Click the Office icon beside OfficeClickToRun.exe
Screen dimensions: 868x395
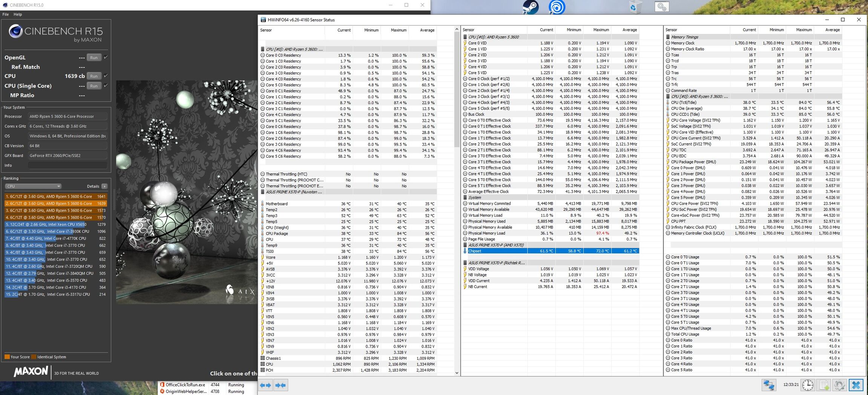click(x=162, y=385)
